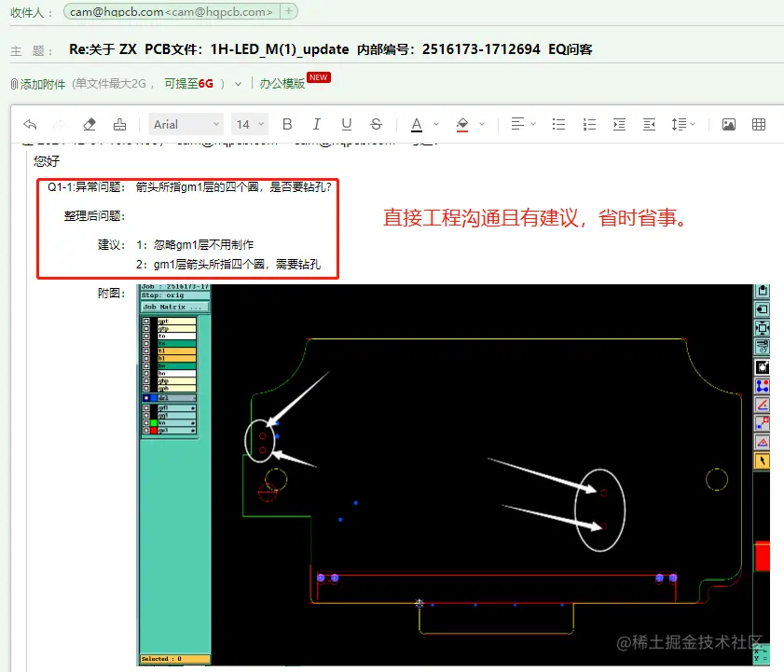Increase paragraph indent

tap(620, 125)
